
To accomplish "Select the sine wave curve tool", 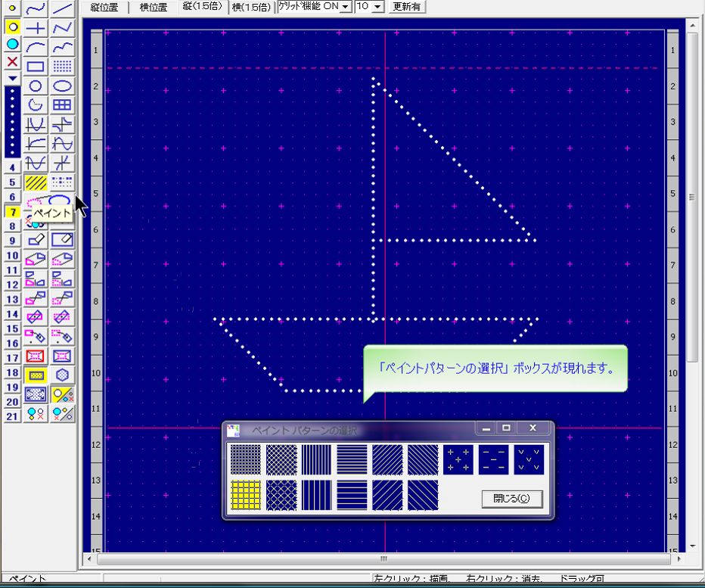I will pos(63,144).
